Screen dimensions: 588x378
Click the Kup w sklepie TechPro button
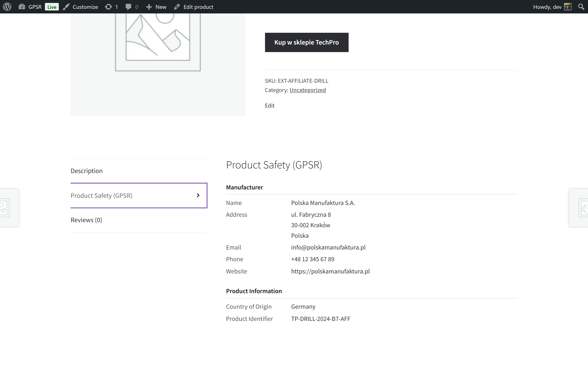click(307, 42)
